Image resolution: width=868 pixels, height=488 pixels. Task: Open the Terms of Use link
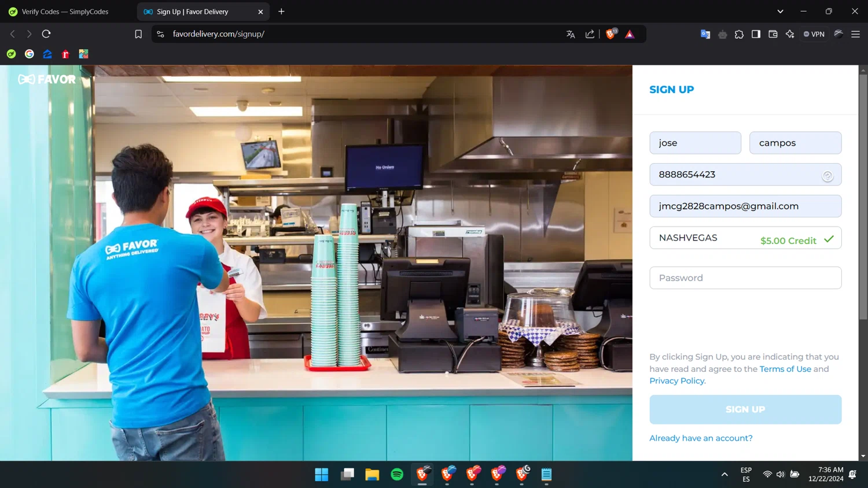click(785, 369)
